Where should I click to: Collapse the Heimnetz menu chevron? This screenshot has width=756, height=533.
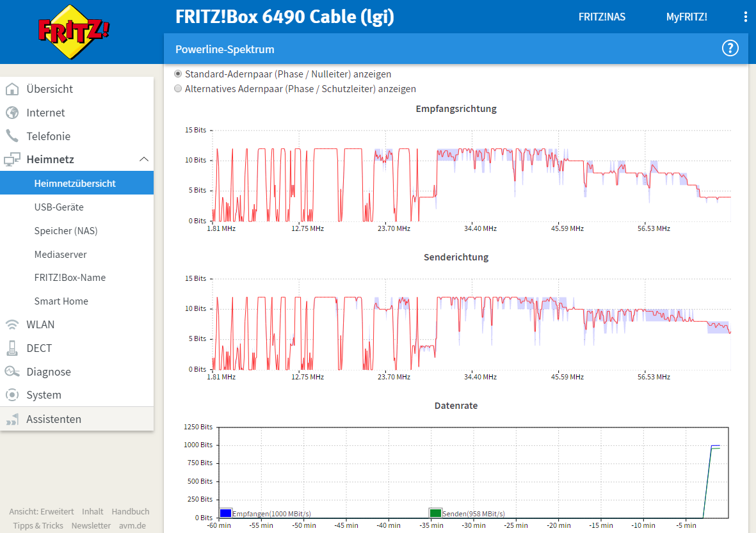[x=143, y=159]
